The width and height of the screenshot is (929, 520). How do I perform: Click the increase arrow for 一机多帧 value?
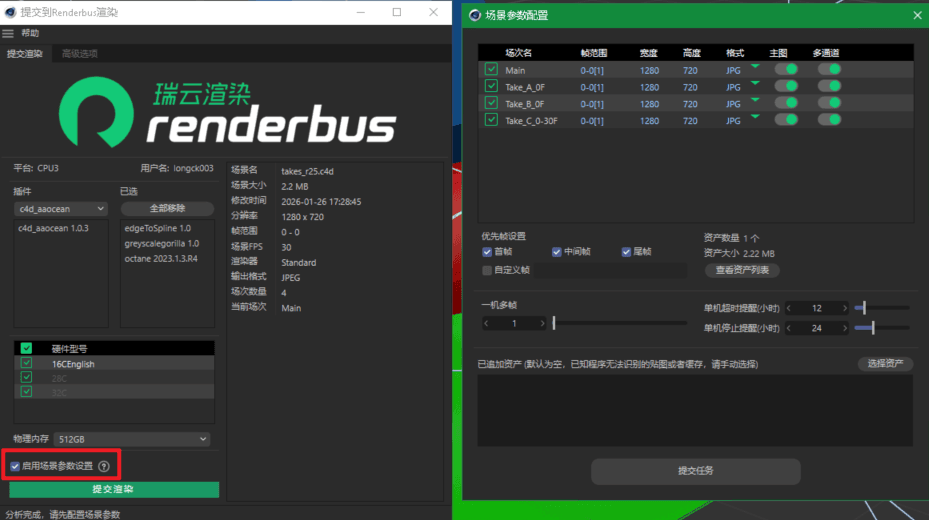(543, 323)
